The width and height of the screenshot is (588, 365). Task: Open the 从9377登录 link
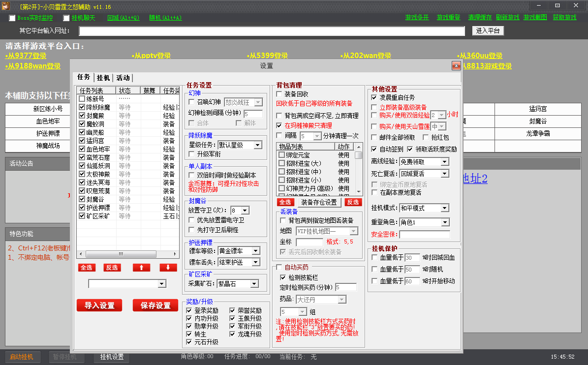coord(26,56)
